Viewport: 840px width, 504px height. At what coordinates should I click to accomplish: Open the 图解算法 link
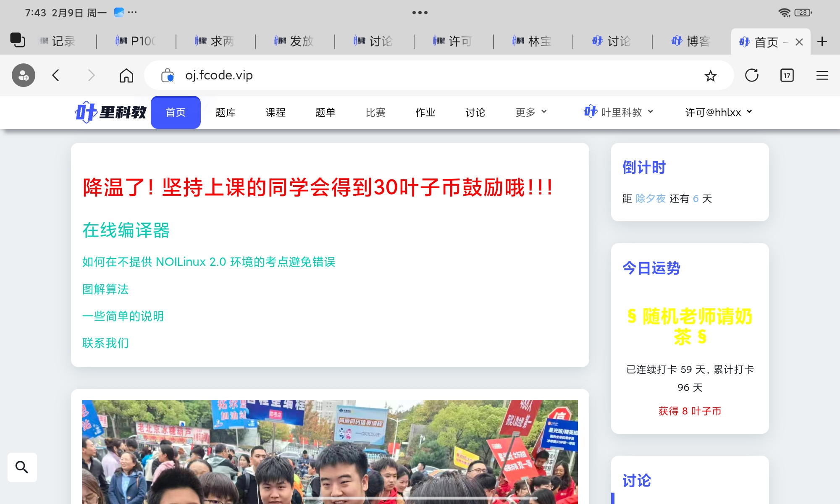pos(105,289)
